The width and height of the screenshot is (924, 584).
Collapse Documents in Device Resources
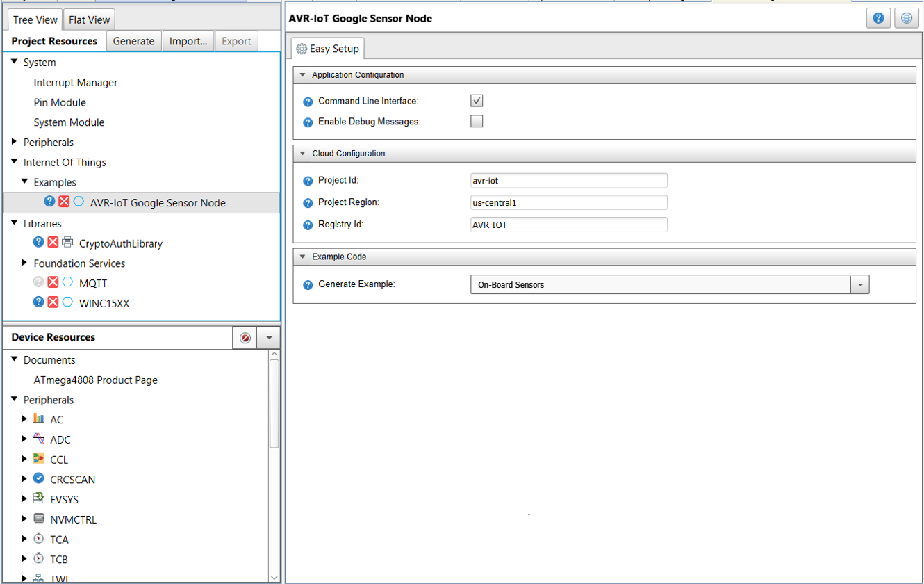15,359
